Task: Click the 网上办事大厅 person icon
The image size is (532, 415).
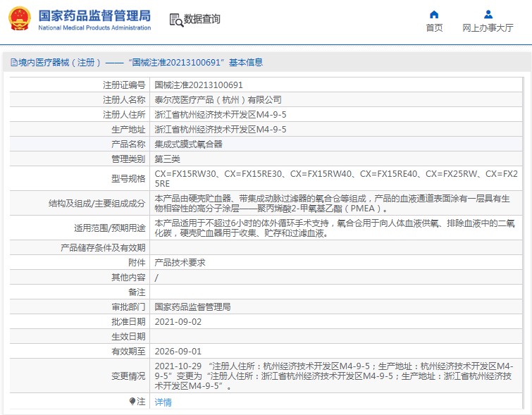Action: click(488, 14)
